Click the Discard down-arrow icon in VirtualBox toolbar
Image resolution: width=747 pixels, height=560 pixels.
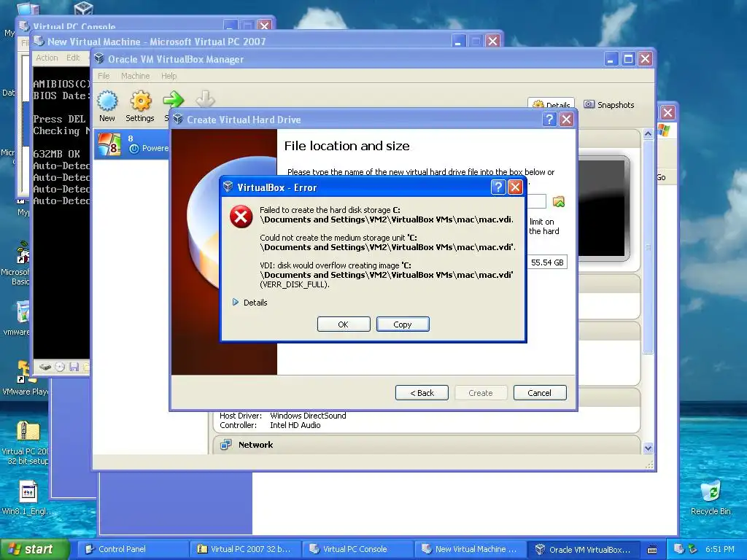click(x=205, y=99)
